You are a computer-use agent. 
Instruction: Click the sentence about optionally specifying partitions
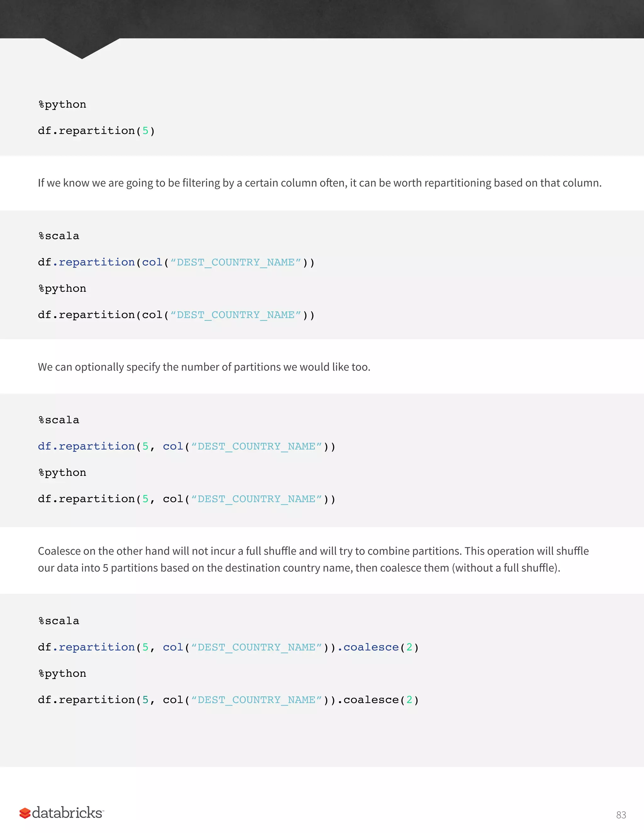click(204, 367)
